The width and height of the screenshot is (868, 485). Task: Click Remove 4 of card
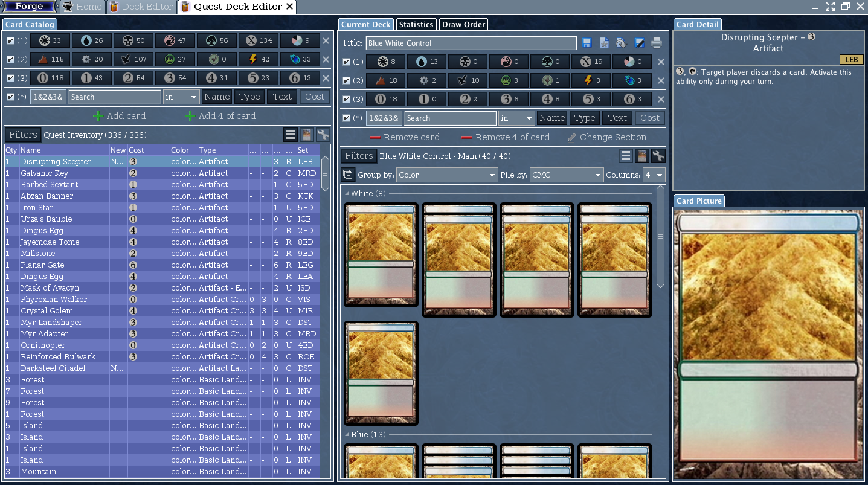point(505,137)
